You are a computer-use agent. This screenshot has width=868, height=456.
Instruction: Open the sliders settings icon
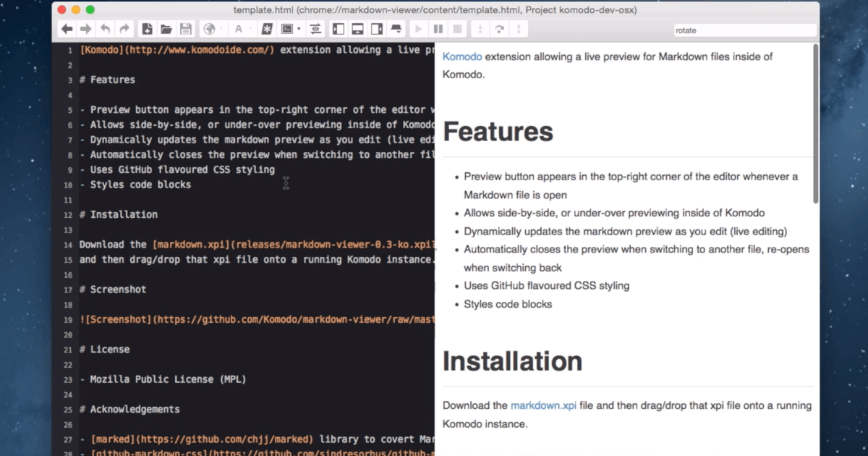tap(316, 29)
